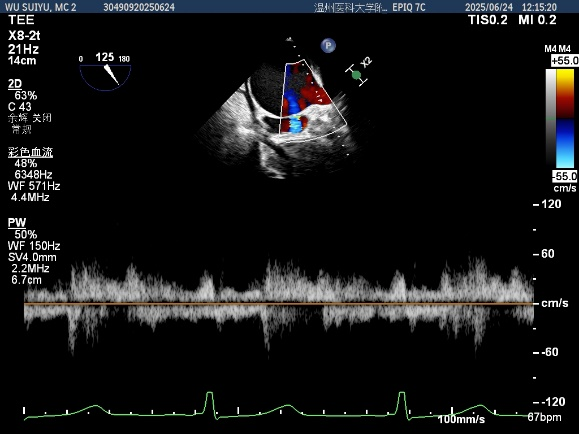Click the blue P probe marker icon
579x434 pixels.
click(x=328, y=46)
